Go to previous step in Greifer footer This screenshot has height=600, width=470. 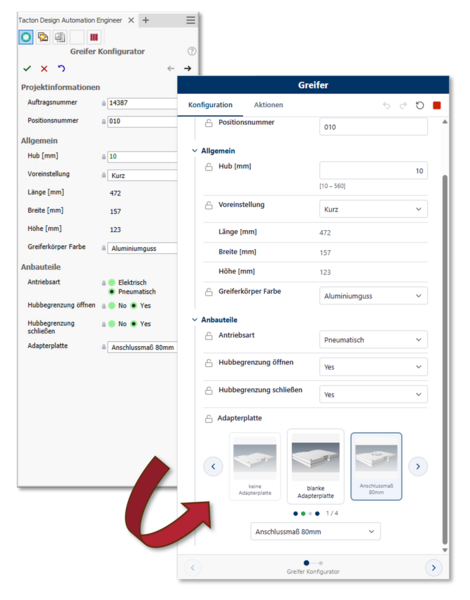[193, 567]
